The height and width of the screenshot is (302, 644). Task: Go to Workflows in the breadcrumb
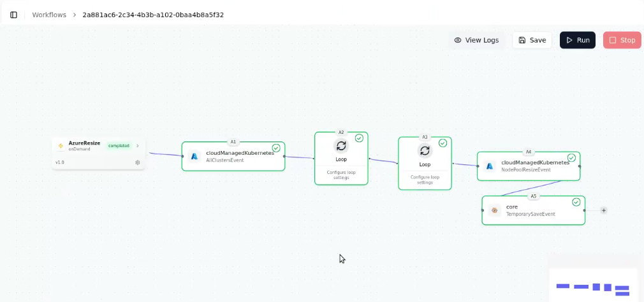pyautogui.click(x=49, y=15)
